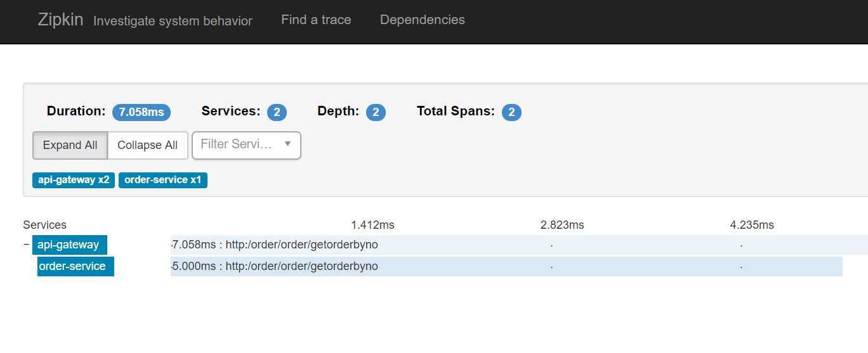868x353 pixels.
Task: Click the Services count badge
Action: click(277, 112)
